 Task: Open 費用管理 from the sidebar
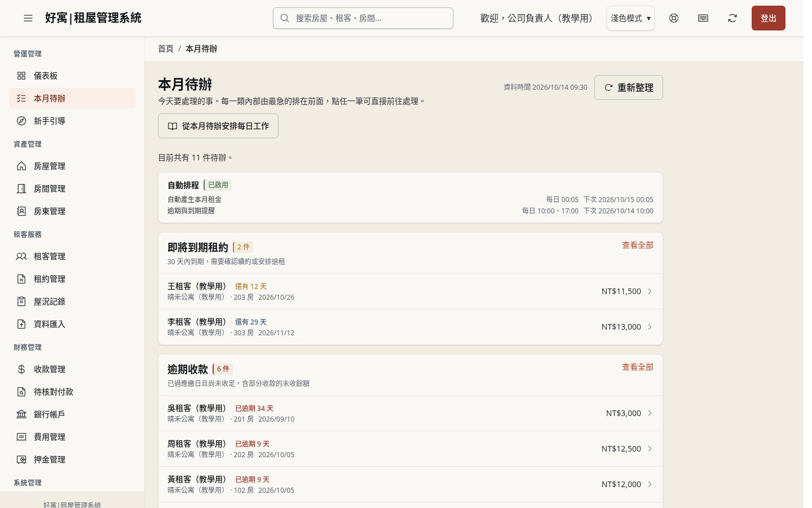pyautogui.click(x=72, y=437)
